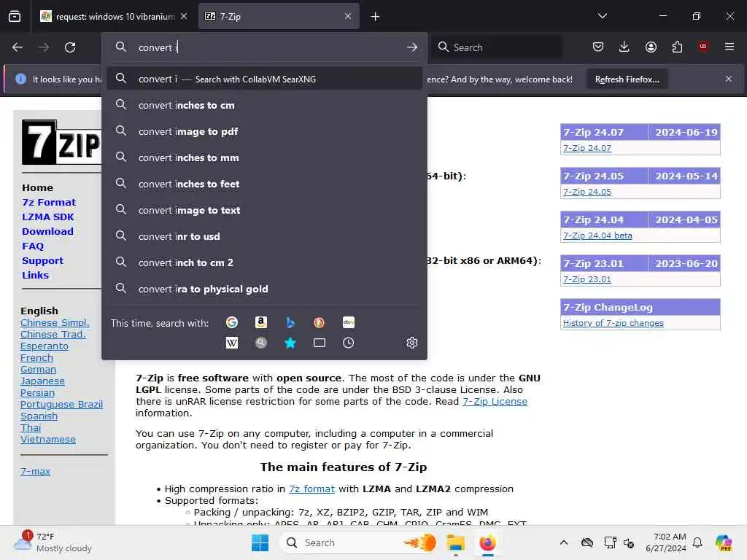
Task: Search this time with Amazon
Action: pyautogui.click(x=260, y=322)
